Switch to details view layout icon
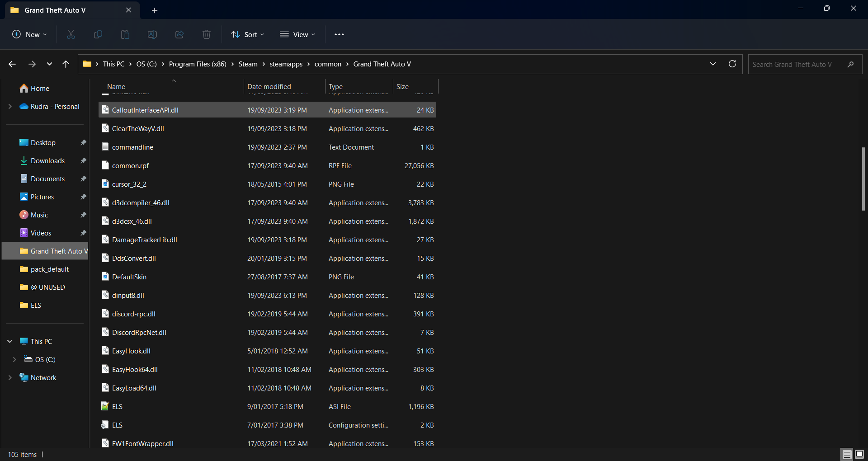868x461 pixels. (847, 454)
